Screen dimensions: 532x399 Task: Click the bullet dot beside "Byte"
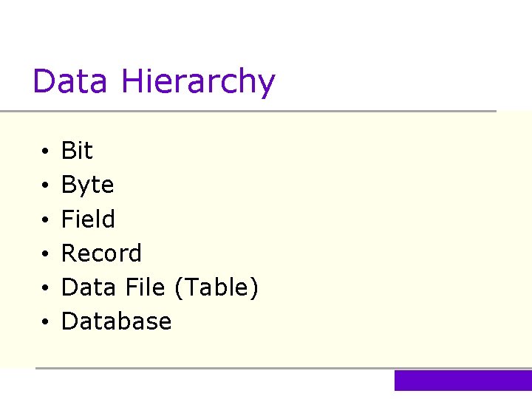45,186
